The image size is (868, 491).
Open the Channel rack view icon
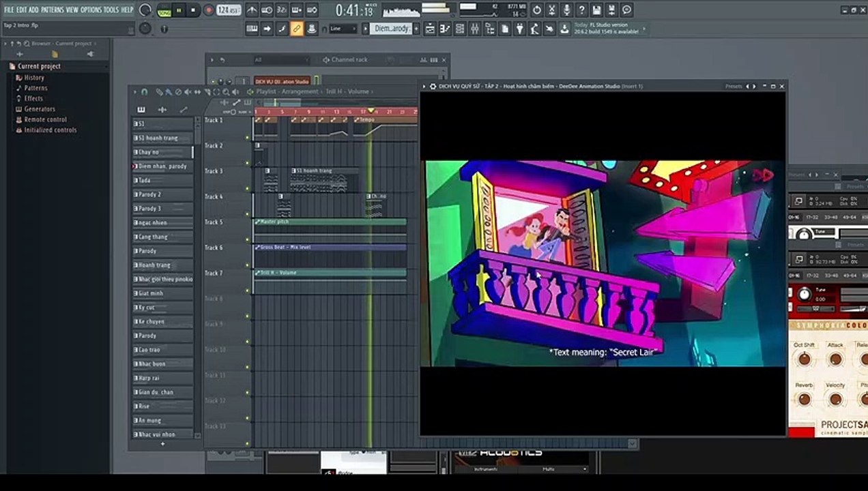[x=461, y=29]
